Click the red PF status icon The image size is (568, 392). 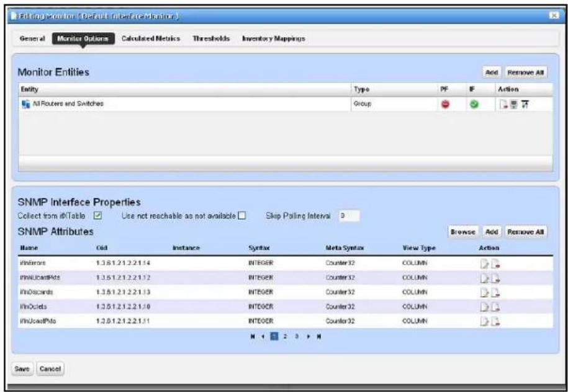[x=446, y=104]
